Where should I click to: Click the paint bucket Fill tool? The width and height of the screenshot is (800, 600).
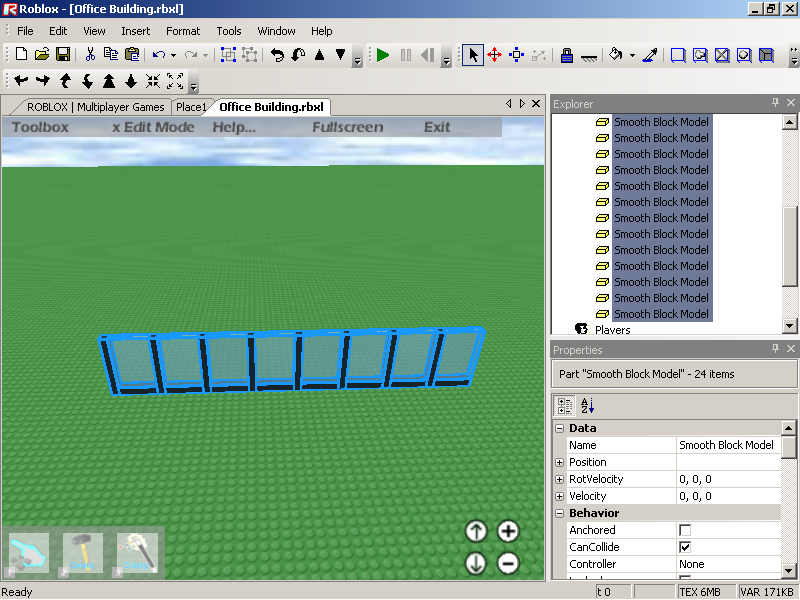pyautogui.click(x=616, y=55)
